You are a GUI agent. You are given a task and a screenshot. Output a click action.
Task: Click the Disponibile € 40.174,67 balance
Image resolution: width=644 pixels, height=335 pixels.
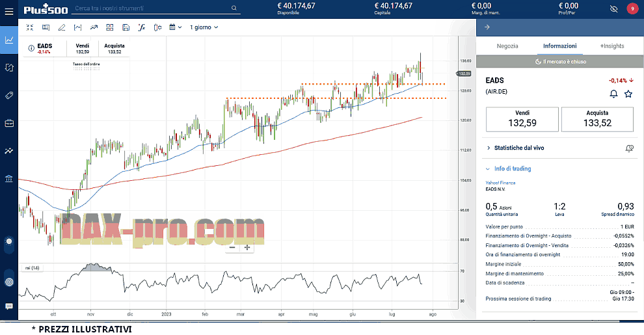point(296,8)
